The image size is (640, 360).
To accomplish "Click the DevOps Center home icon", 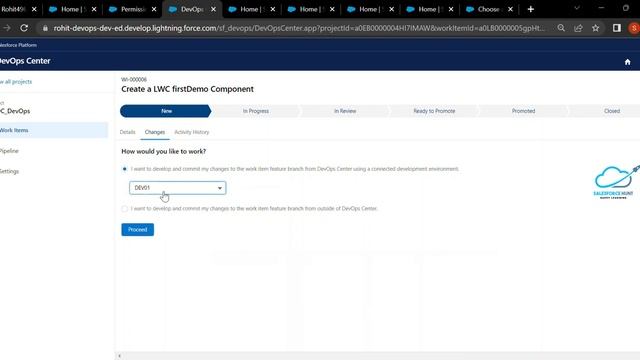I will click(x=627, y=62).
